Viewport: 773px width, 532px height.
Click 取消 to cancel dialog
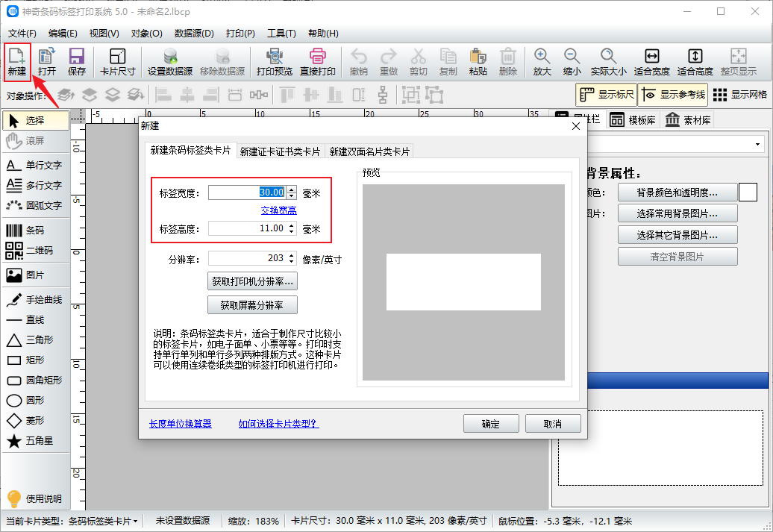553,424
